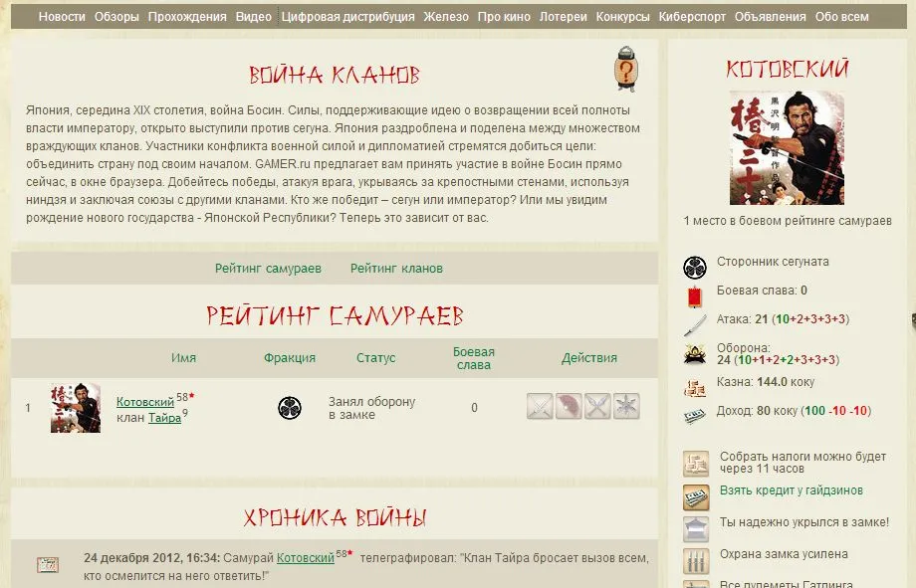Open the Тайра clan link
The height and width of the screenshot is (588, 916).
click(x=164, y=418)
